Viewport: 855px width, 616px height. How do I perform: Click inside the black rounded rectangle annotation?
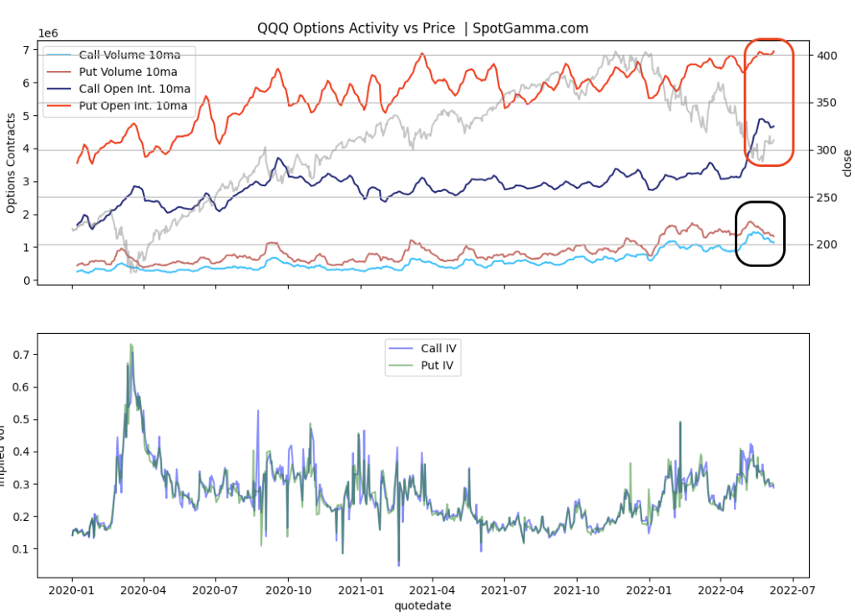760,235
